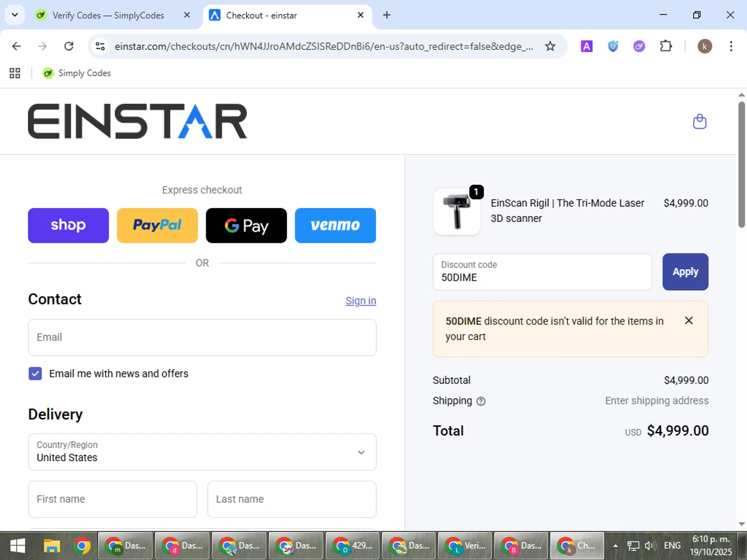Open the volume control in tray
Viewport: 747px width, 560px height.
[649, 546]
